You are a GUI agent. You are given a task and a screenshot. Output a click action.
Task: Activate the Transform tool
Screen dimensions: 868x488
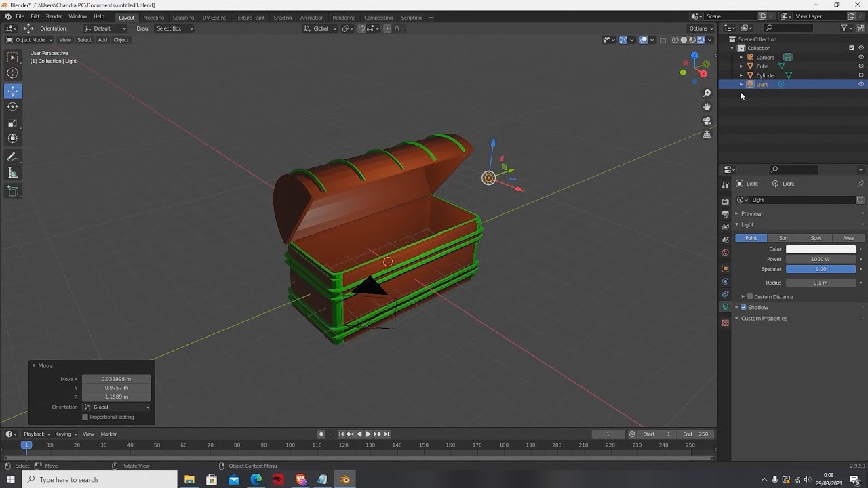pos(13,138)
